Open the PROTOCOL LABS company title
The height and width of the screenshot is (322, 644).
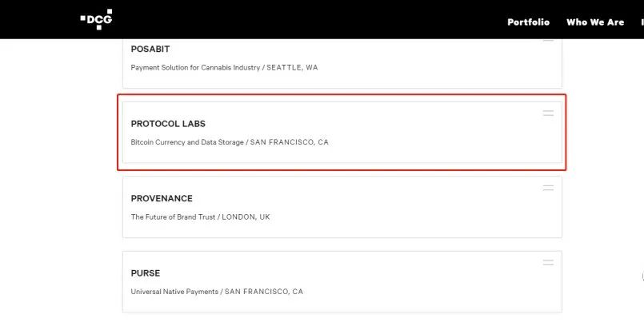click(x=168, y=124)
